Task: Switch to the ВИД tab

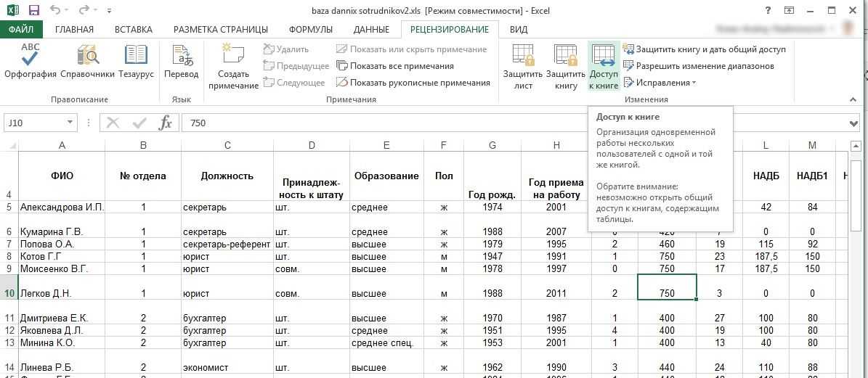Action: pyautogui.click(x=518, y=29)
